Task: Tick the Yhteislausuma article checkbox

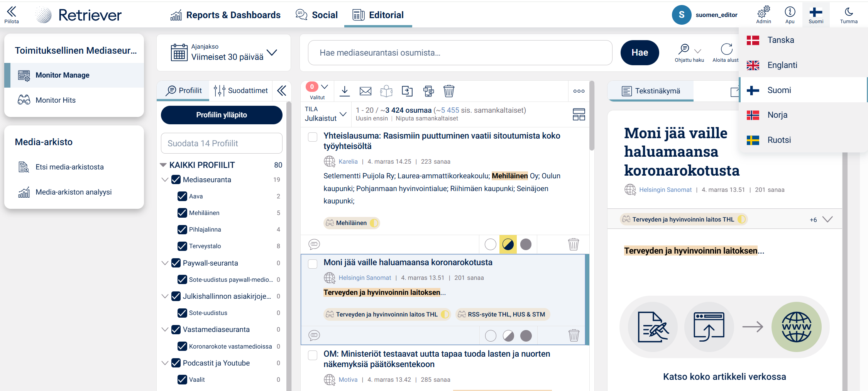Action: [313, 137]
